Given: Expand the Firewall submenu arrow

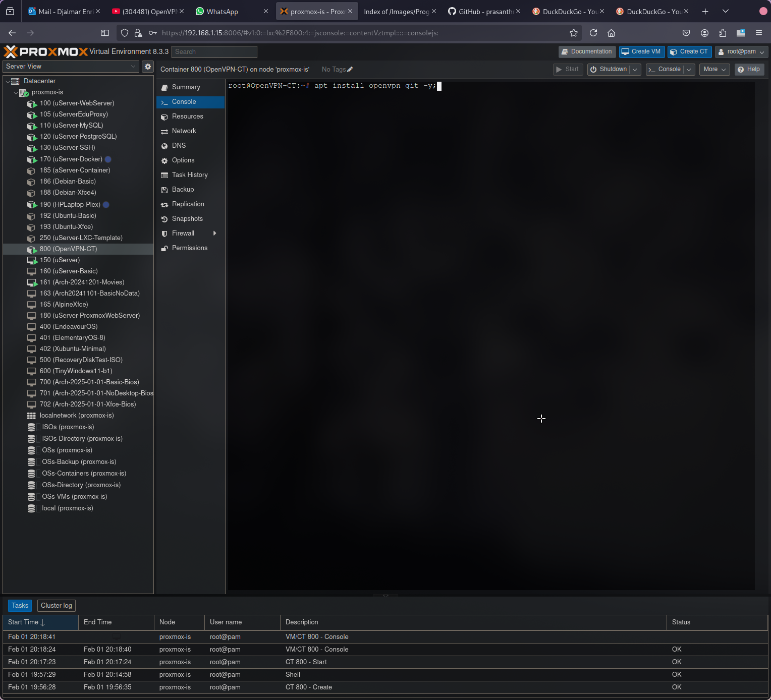Looking at the screenshot, I should coord(215,234).
